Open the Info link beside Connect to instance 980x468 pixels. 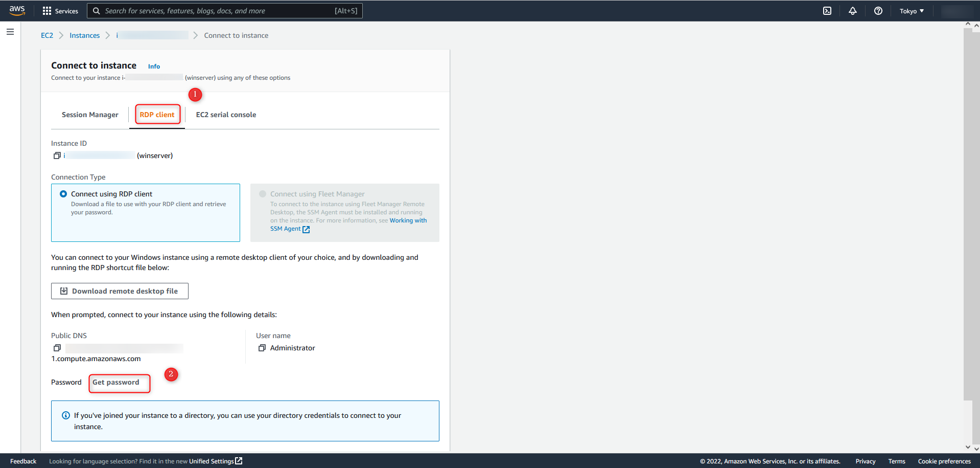(154, 66)
